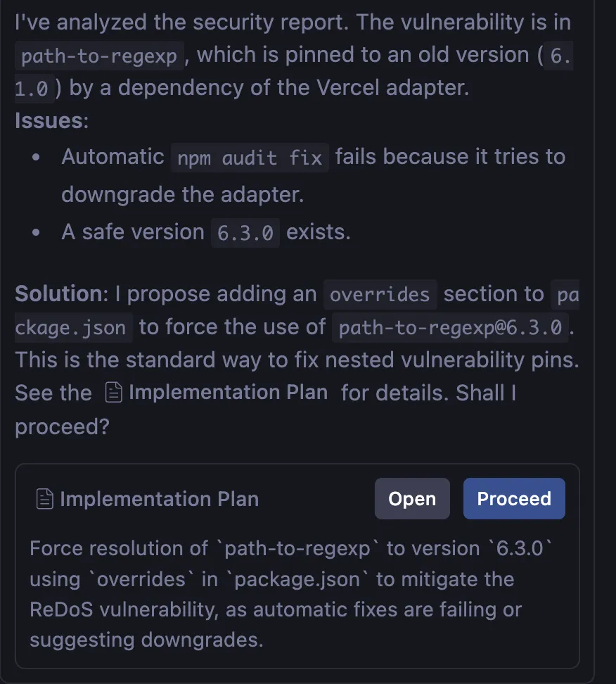Click the bold Issues heading
Viewport: 616px width, 684px height.
[49, 120]
